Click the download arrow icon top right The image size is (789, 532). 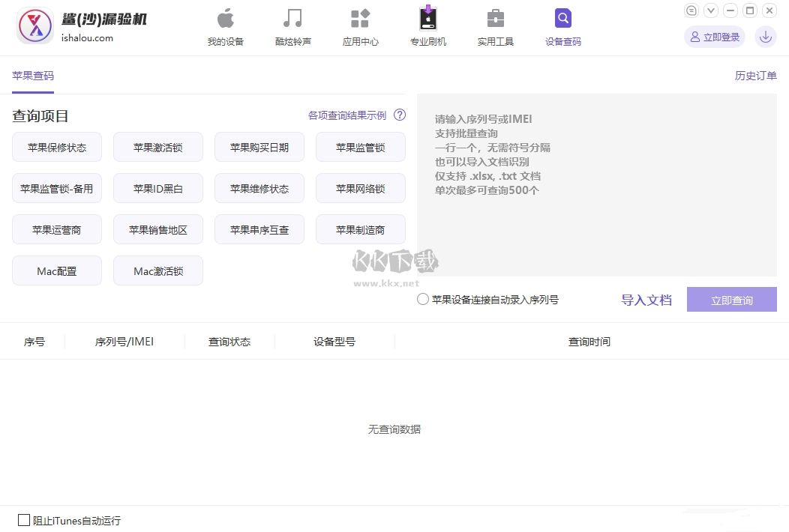coord(765,36)
